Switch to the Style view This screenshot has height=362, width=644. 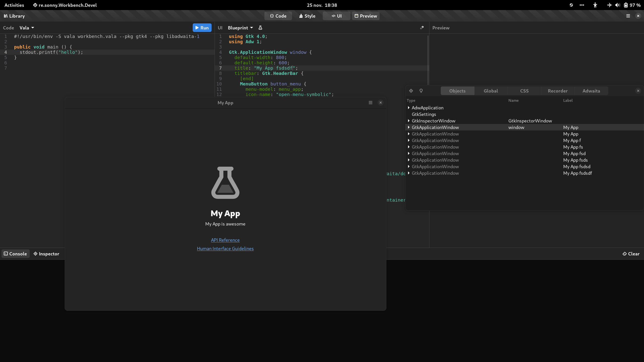click(307, 16)
